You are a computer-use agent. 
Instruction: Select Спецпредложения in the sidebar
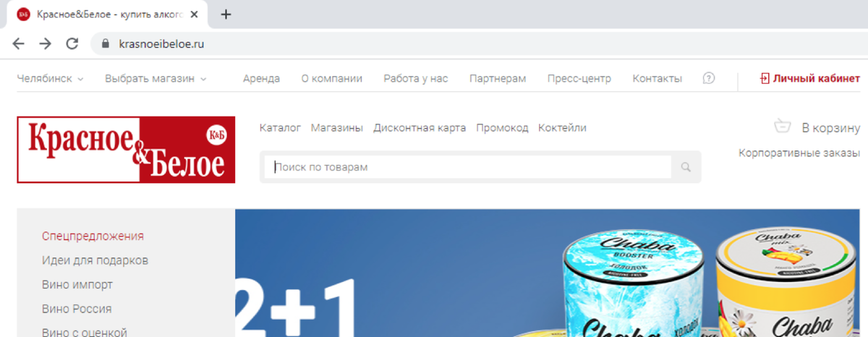pos(93,236)
